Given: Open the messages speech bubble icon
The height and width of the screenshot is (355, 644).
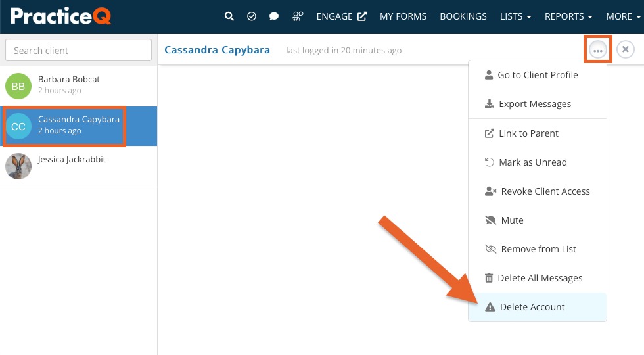Looking at the screenshot, I should click(x=274, y=16).
